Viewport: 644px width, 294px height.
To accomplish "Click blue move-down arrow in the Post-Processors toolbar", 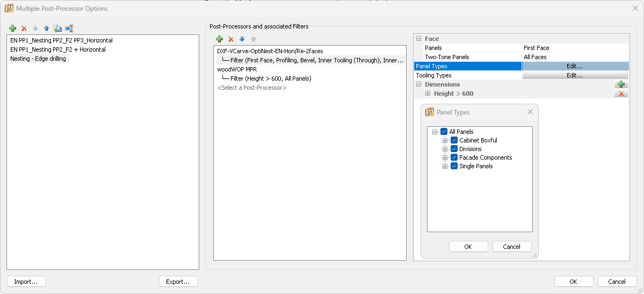I will click(x=242, y=39).
